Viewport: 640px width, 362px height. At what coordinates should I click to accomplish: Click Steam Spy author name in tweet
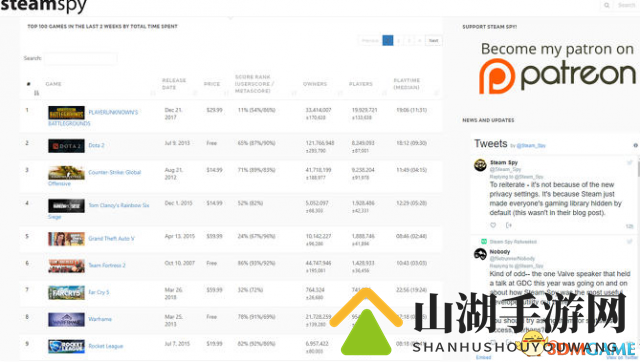[x=504, y=162]
